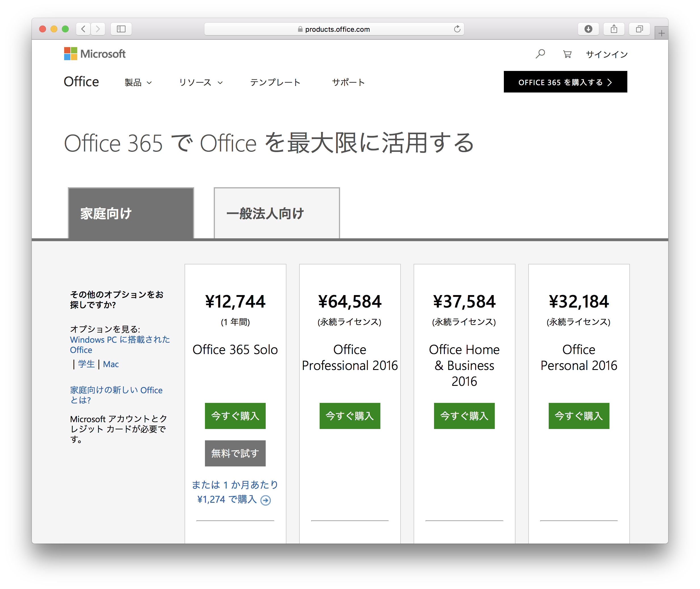Viewport: 700px width, 589px height.
Task: Switch to the 一般法人向け tab
Action: 277,213
